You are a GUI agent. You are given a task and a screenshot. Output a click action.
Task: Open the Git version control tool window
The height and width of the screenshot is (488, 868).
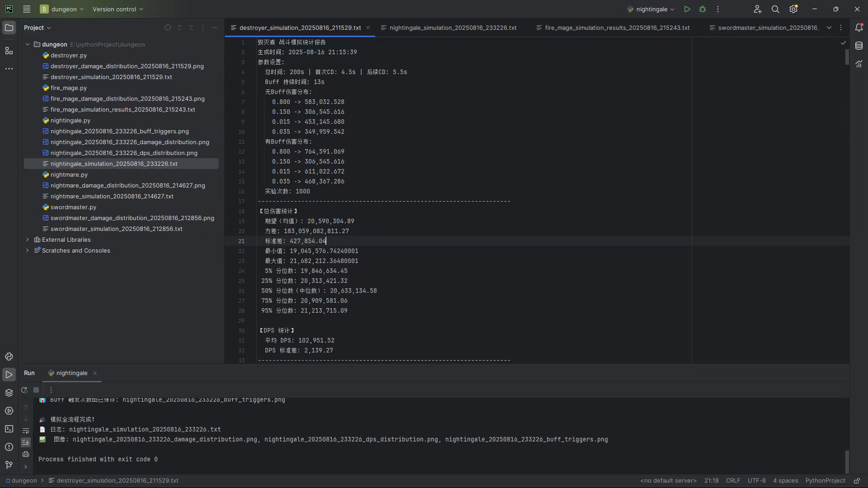[x=9, y=465]
